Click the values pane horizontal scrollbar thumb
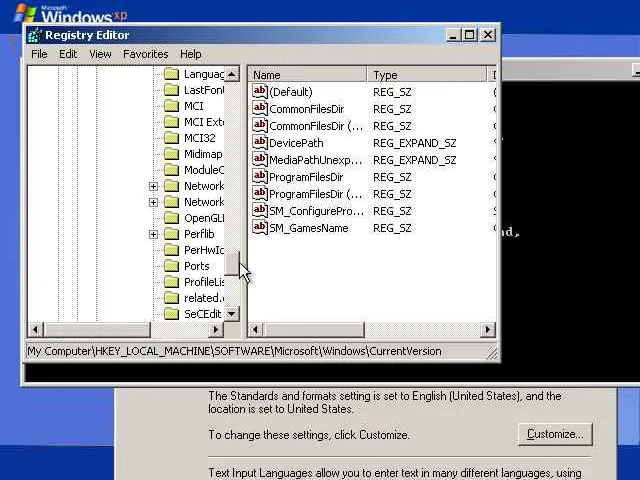 click(313, 329)
